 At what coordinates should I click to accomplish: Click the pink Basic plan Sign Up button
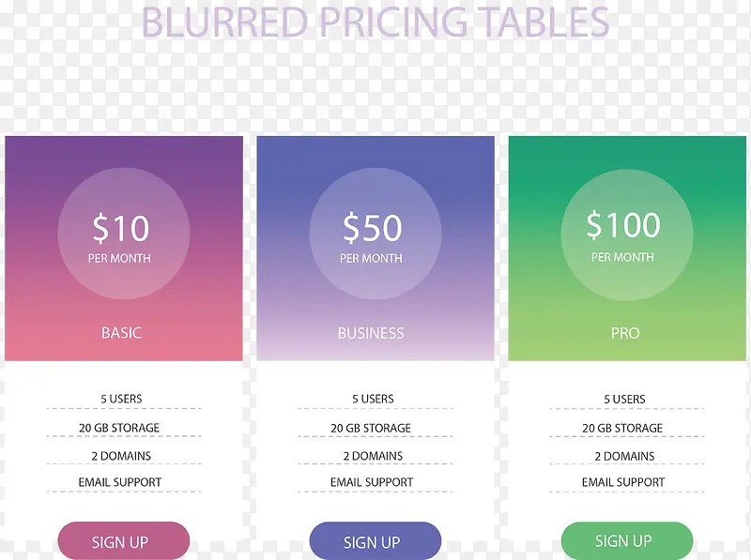coord(124,541)
